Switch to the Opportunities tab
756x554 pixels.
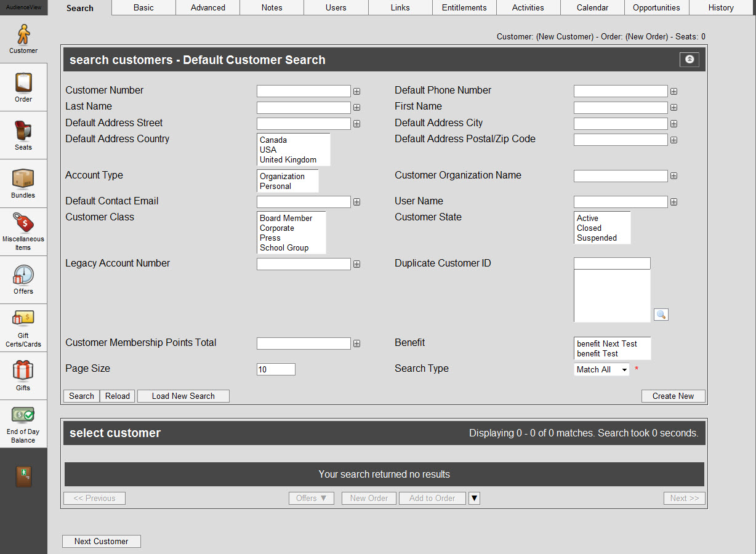pyautogui.click(x=656, y=7)
